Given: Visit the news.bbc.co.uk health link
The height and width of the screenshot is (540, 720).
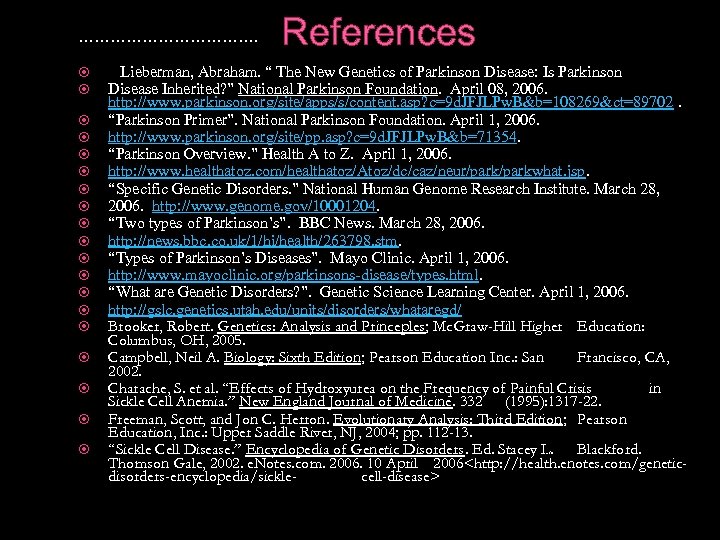Looking at the screenshot, I should (253, 241).
